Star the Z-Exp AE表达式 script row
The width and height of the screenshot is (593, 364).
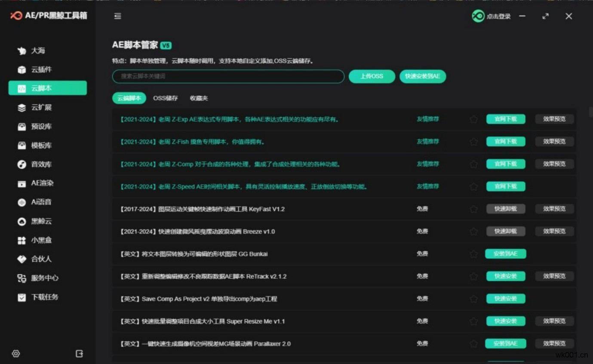click(x=473, y=119)
